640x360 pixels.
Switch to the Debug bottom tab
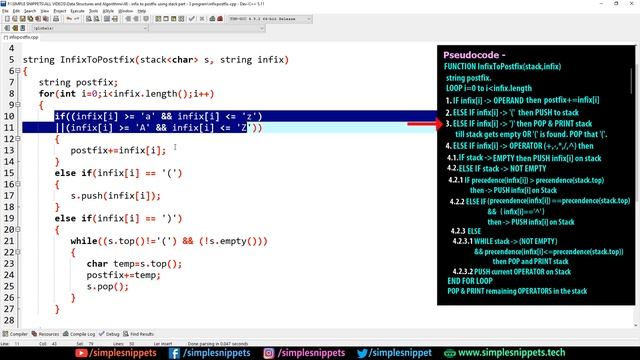[x=109, y=334]
